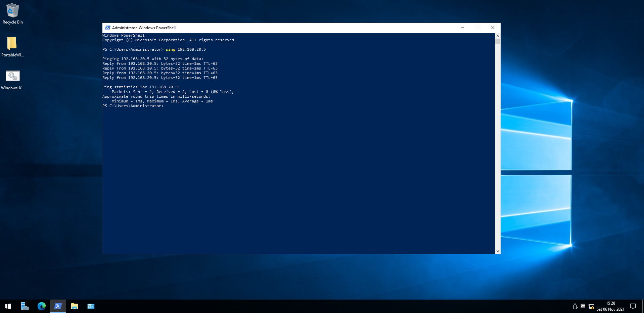644x313 pixels.
Task: Click 'Administrator: Windows PowerShell' title text
Action: [144, 28]
